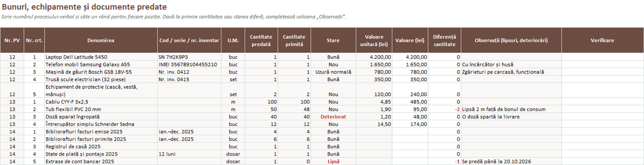Image resolution: width=644 pixels, height=165 pixels.
Task: Select the "Cablu CYY-F 3x2,5" cell
Action: (x=101, y=102)
